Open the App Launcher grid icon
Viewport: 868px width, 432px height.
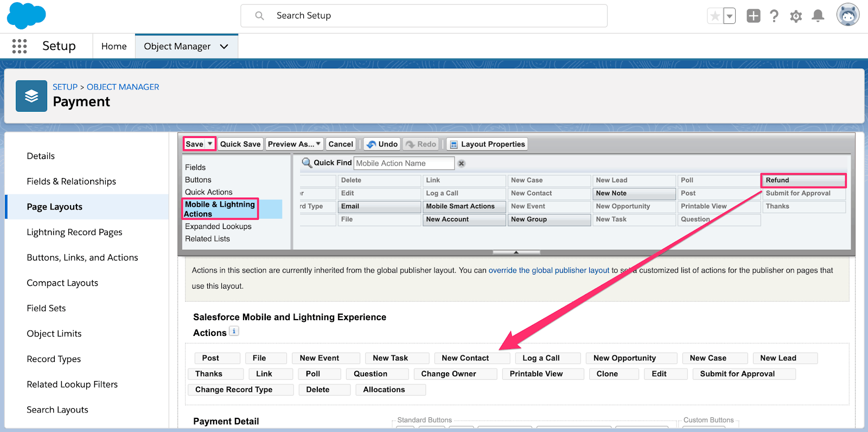point(20,46)
